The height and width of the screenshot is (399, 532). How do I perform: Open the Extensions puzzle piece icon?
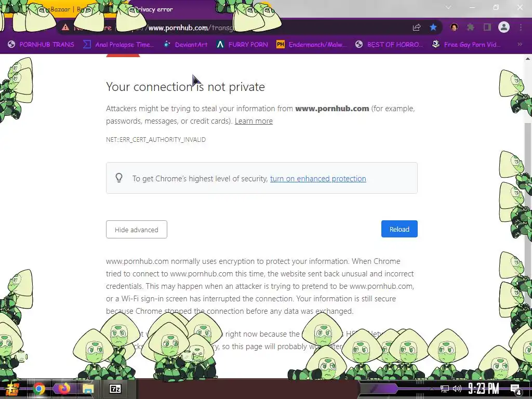pos(471,27)
